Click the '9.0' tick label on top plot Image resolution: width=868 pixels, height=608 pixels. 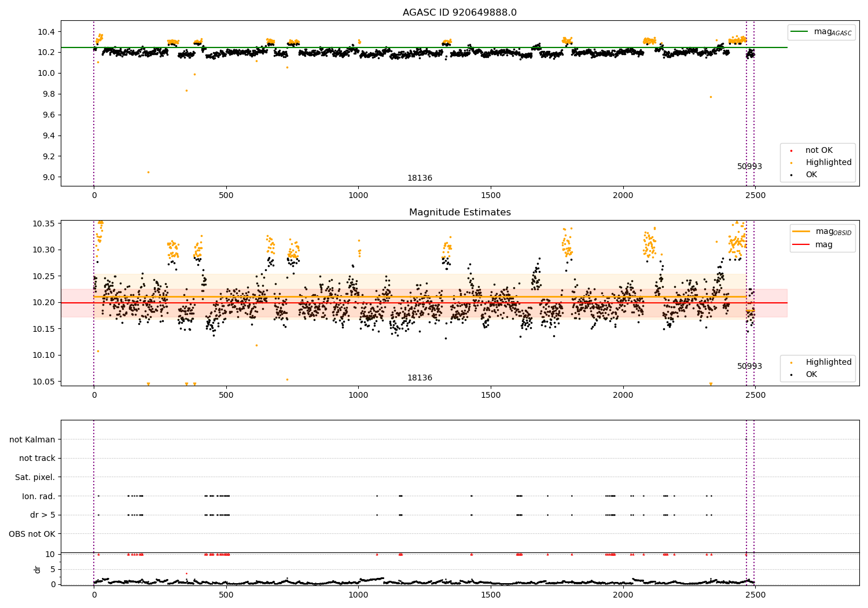coord(49,178)
